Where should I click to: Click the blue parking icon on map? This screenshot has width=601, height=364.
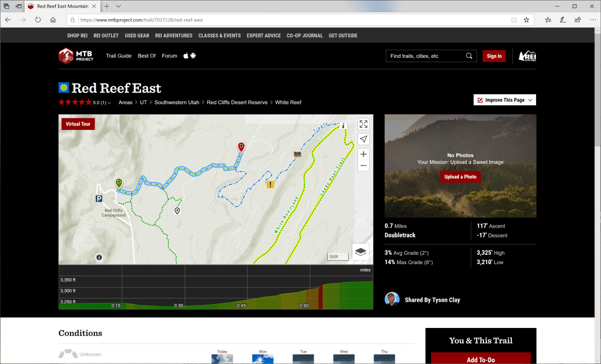coord(99,199)
